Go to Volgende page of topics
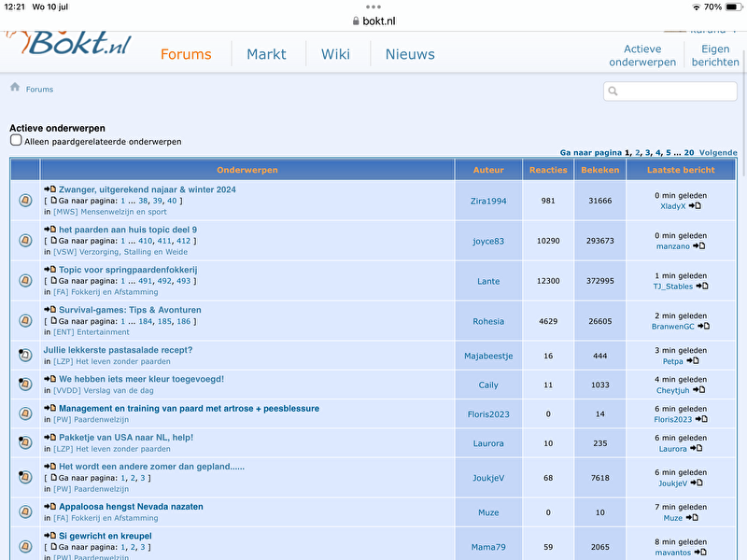Image resolution: width=747 pixels, height=560 pixels. pos(718,152)
